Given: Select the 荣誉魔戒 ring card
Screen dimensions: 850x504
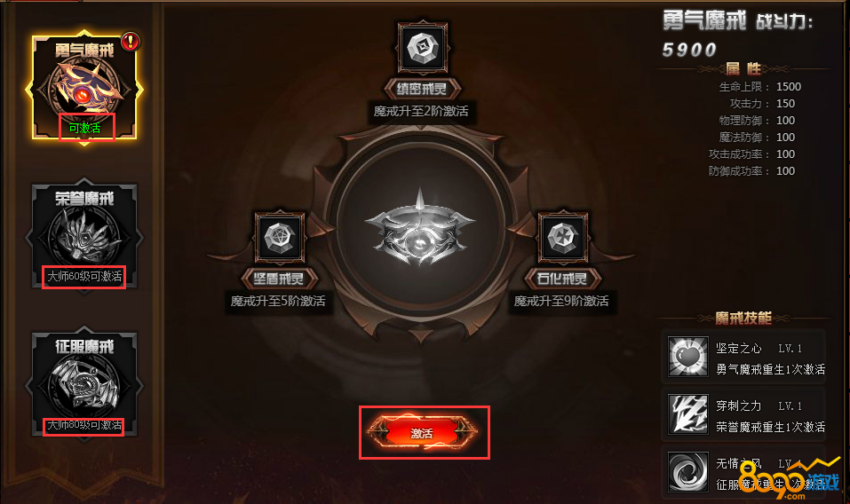Looking at the screenshot, I should pyautogui.click(x=84, y=236).
